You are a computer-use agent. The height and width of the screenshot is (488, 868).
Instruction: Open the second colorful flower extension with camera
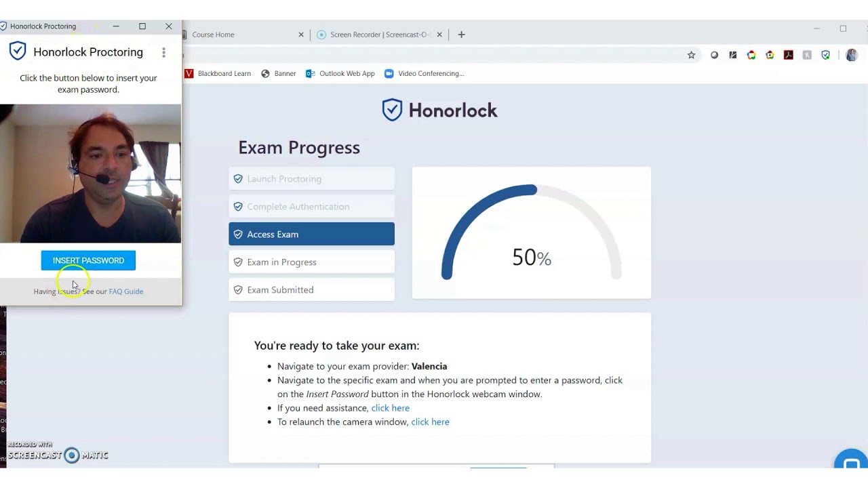coord(770,55)
